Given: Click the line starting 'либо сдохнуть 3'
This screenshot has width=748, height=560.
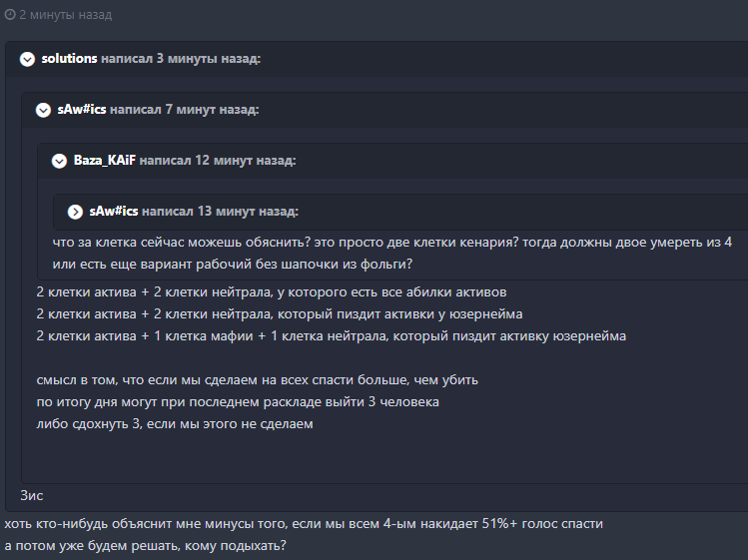Looking at the screenshot, I should 174,424.
